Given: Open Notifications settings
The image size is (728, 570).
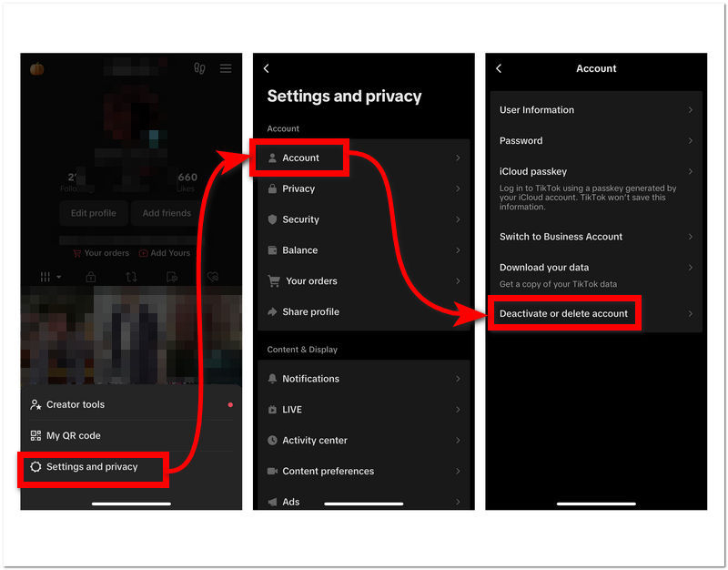Looking at the screenshot, I should pyautogui.click(x=363, y=379).
